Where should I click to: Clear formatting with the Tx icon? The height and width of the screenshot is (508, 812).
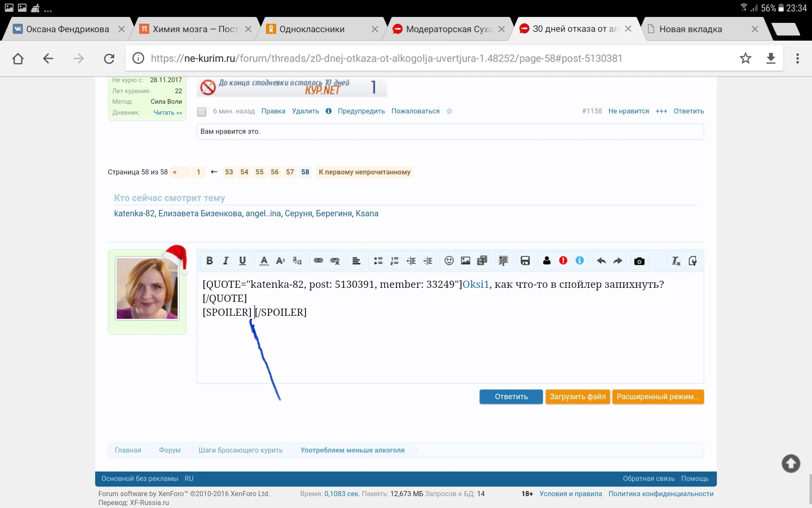click(675, 260)
